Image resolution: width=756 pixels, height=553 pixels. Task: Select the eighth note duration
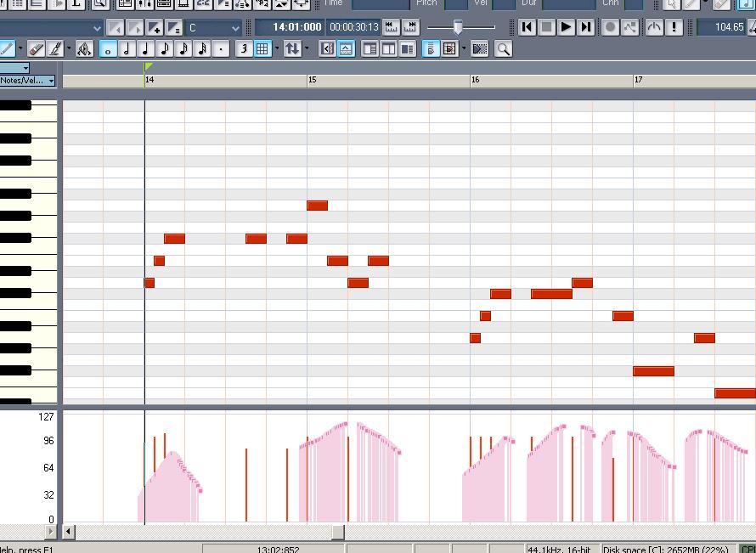tap(165, 48)
